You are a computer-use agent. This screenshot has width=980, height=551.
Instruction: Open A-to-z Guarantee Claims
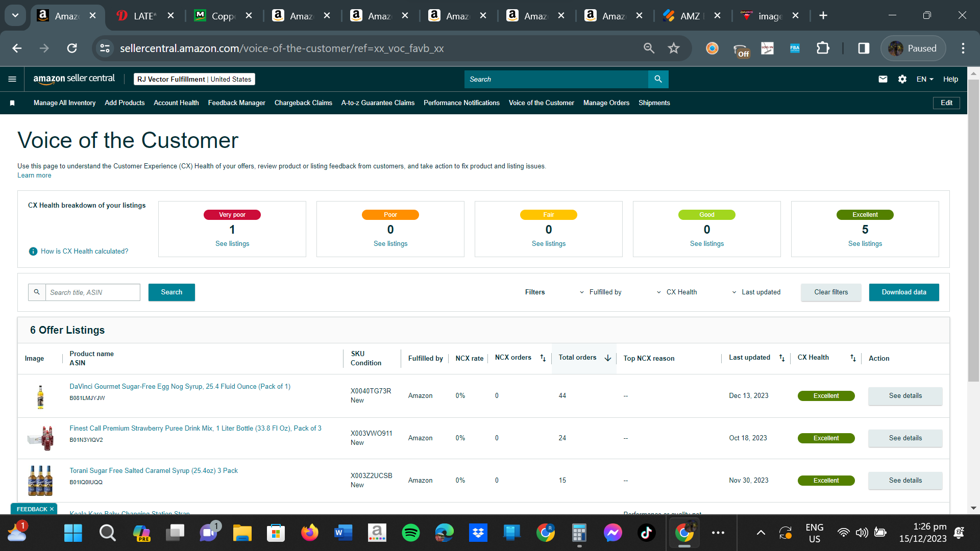(x=378, y=103)
